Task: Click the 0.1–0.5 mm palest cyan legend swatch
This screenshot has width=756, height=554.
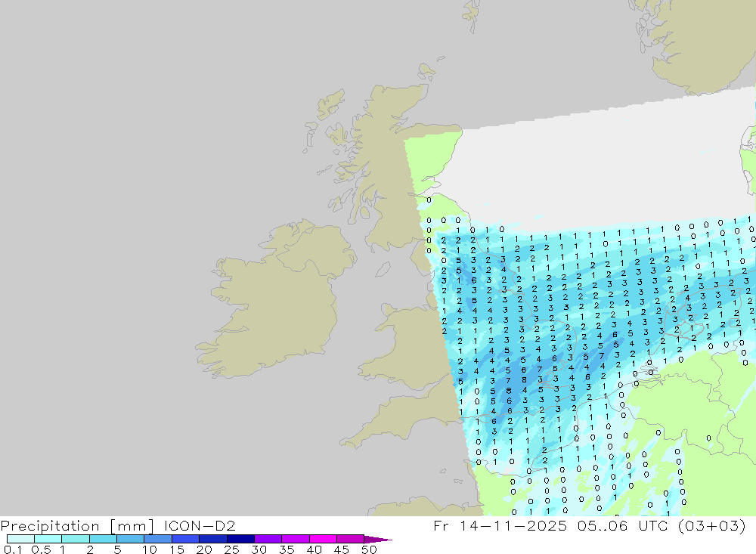Action: tap(20, 539)
